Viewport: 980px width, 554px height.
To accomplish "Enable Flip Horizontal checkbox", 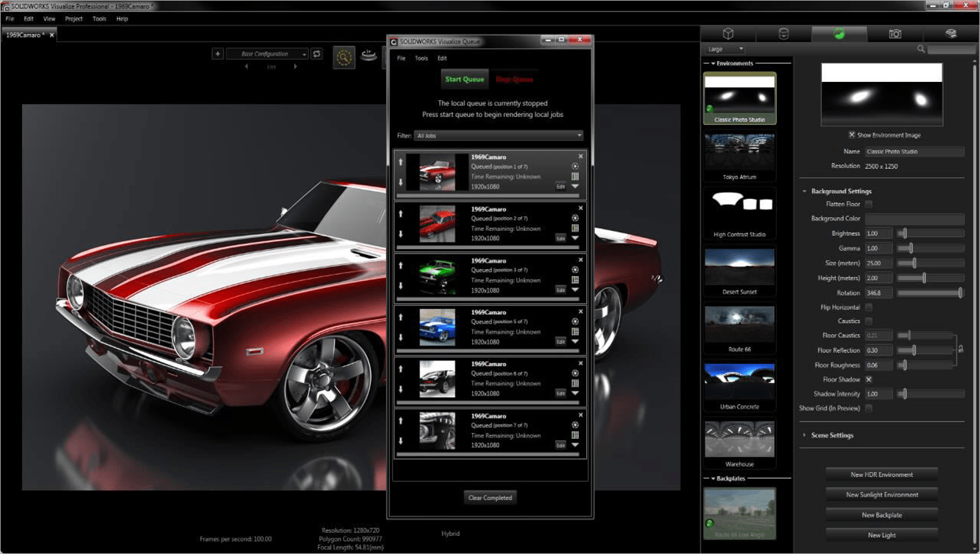I will click(869, 307).
